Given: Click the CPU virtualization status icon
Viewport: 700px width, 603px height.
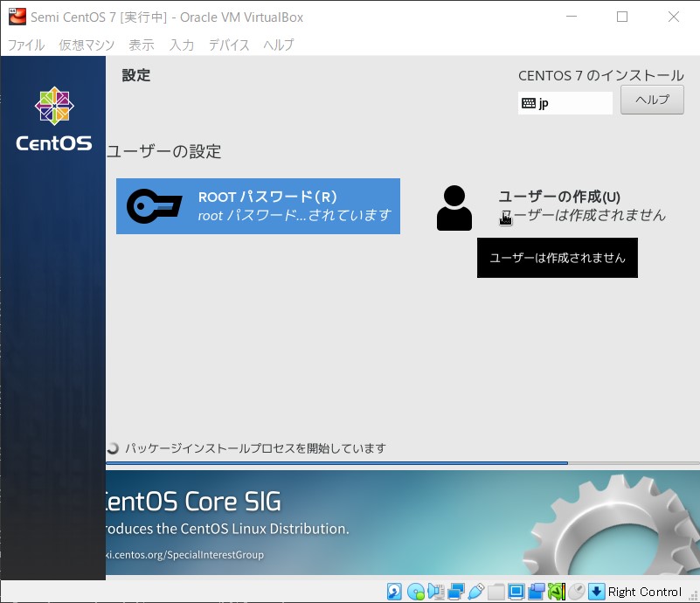Looking at the screenshot, I should point(557,592).
